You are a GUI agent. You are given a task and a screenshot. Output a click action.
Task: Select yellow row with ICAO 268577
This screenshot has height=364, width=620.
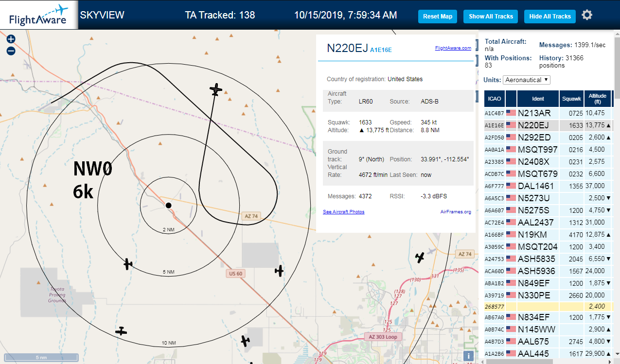(548, 307)
